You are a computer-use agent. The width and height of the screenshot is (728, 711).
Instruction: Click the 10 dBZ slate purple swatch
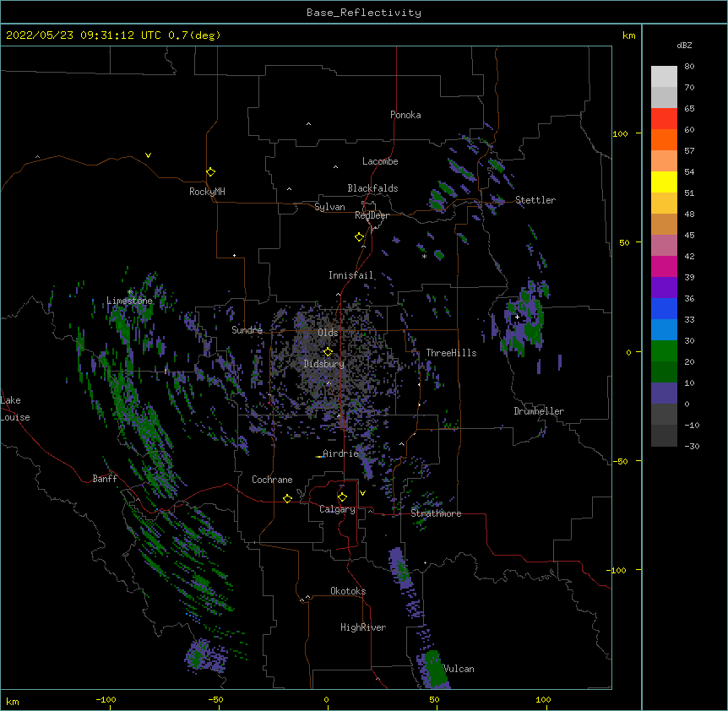(664, 393)
